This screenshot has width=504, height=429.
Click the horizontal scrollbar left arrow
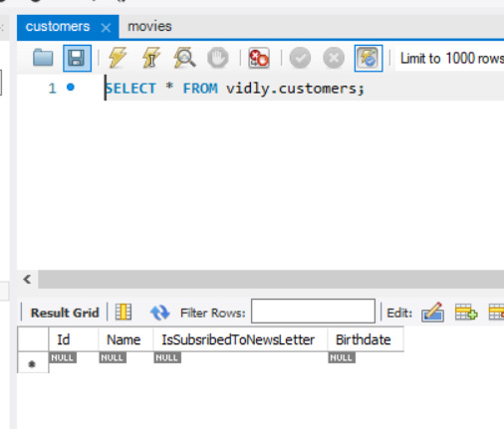27,280
